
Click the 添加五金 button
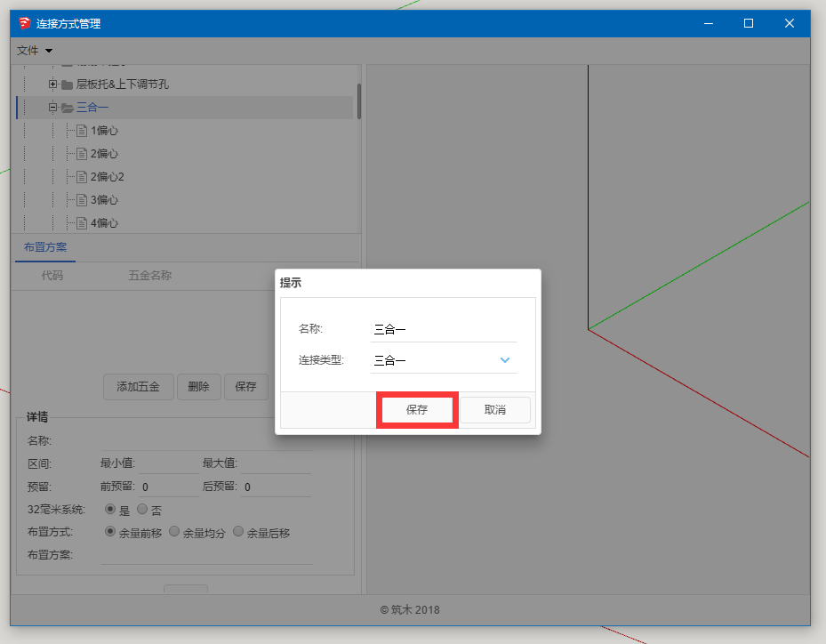tap(138, 387)
